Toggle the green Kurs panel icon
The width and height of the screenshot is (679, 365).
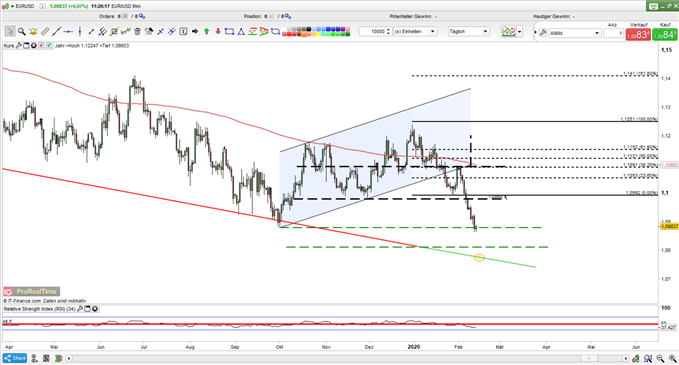49,45
